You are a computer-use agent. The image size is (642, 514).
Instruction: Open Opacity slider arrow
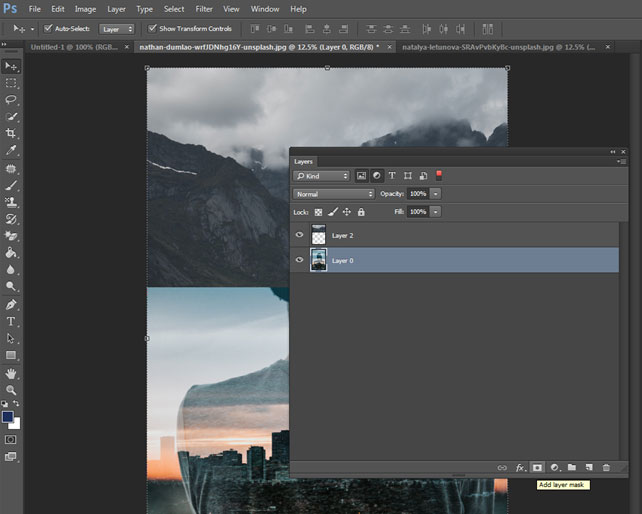(x=436, y=194)
